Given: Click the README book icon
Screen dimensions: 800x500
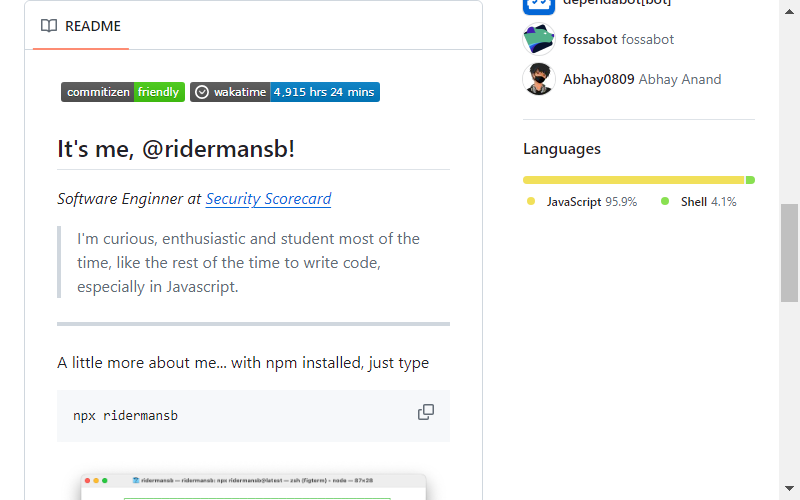Looking at the screenshot, I should 49,26.
